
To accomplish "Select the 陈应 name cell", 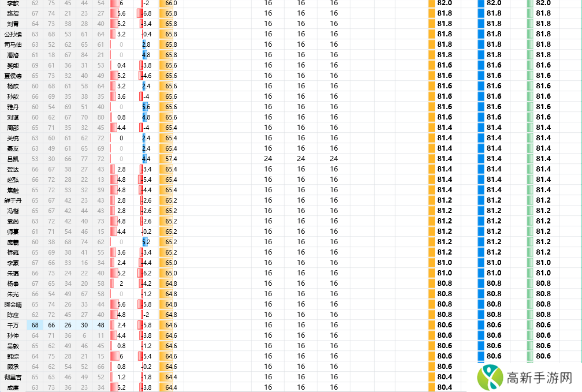I will pos(13,315).
